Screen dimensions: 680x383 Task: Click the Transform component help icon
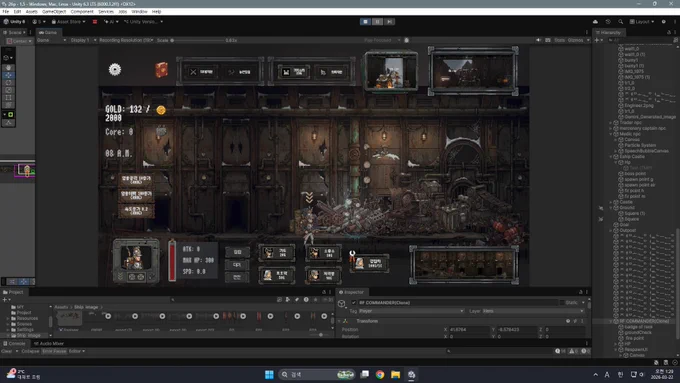(x=568, y=321)
